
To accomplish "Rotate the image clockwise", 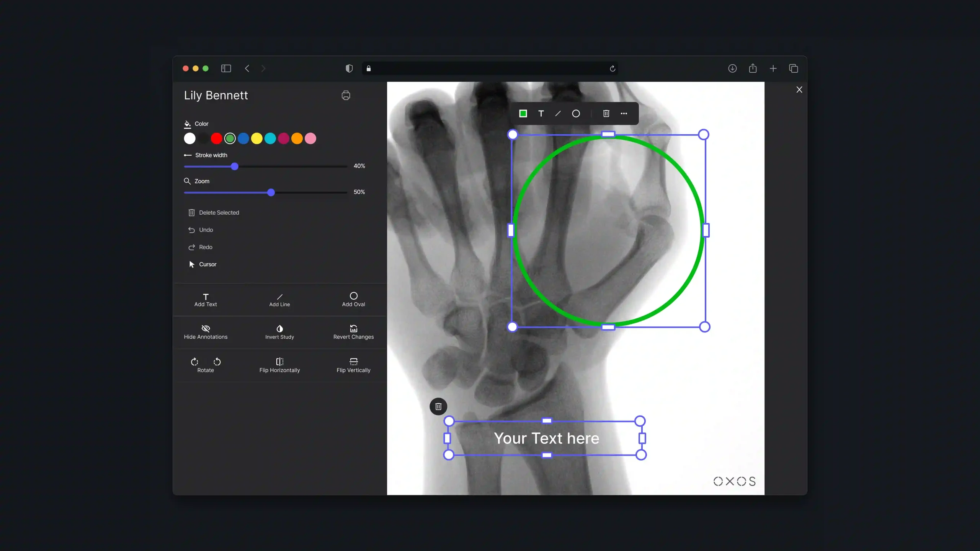I will (x=194, y=362).
